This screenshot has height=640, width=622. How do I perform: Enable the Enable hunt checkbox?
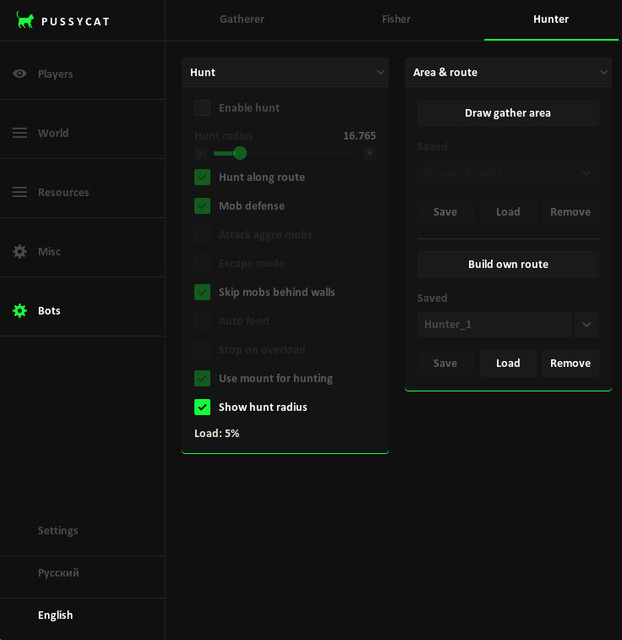click(x=202, y=108)
